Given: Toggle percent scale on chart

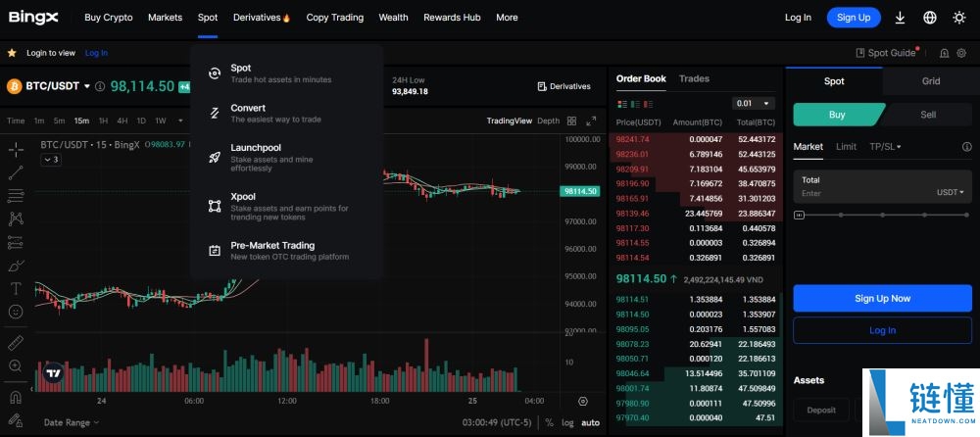Looking at the screenshot, I should [550, 422].
